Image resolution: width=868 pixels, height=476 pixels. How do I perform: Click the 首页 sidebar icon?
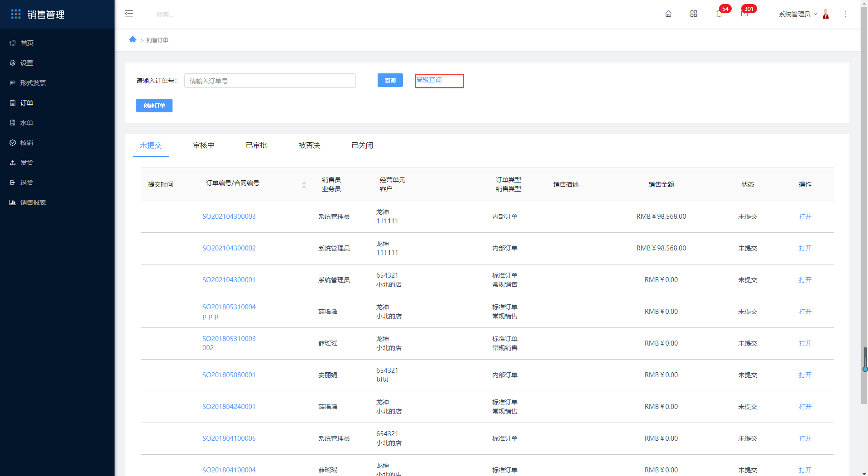13,43
